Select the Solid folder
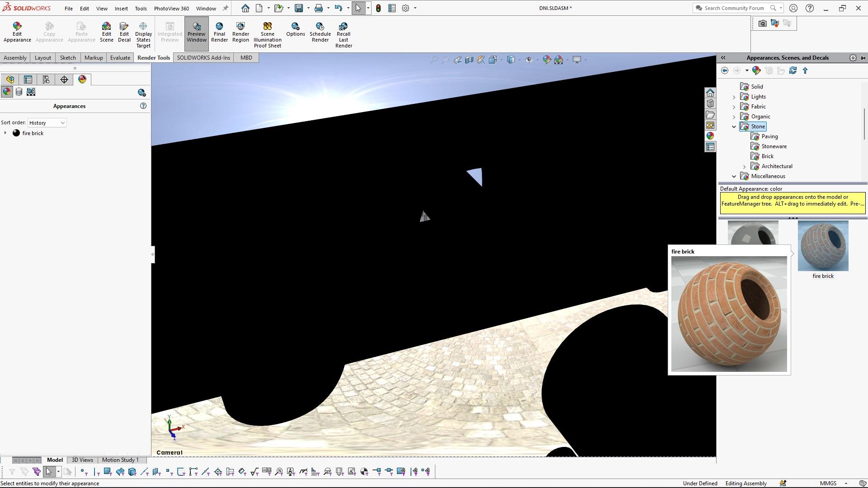 (757, 87)
